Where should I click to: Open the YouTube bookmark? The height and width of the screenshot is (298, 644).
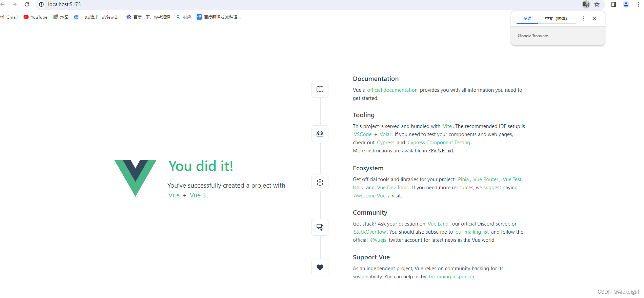pos(36,17)
